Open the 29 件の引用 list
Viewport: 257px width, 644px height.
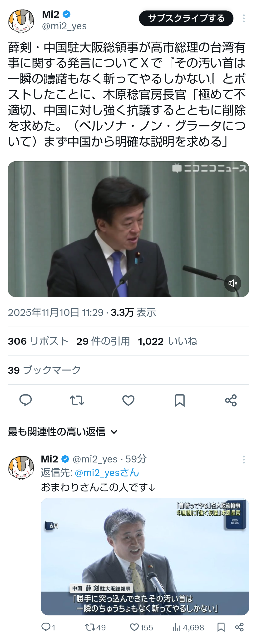pyautogui.click(x=103, y=341)
